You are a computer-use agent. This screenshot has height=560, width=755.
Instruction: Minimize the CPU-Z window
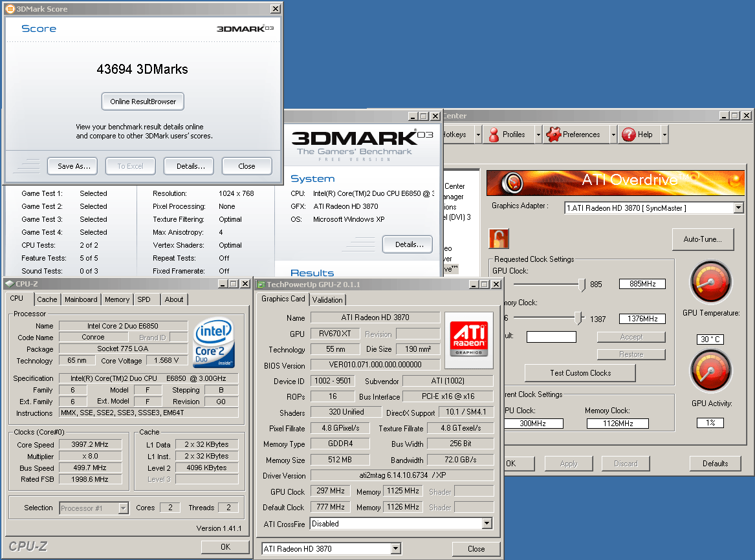[222, 284]
